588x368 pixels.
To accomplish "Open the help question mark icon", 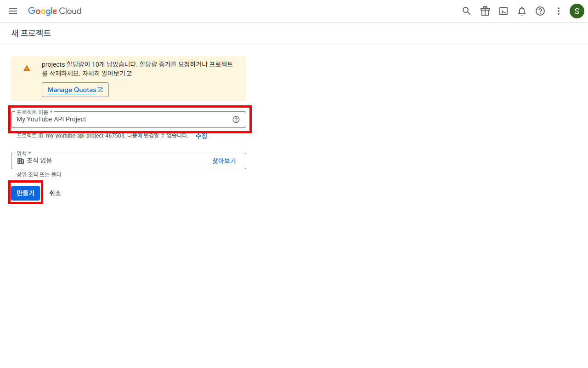I will (540, 11).
